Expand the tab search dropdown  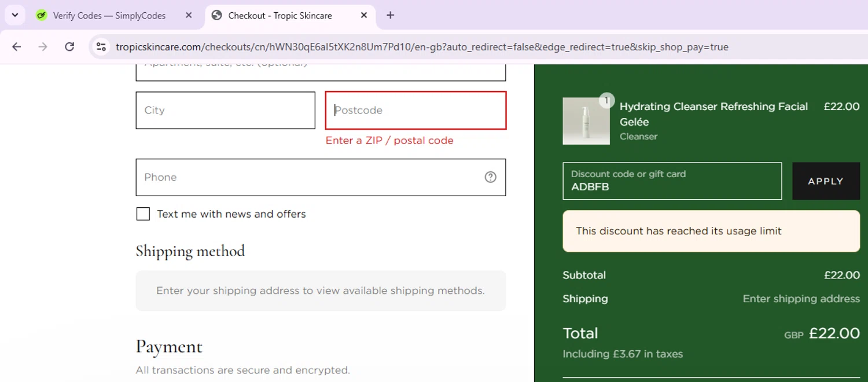coord(15,16)
